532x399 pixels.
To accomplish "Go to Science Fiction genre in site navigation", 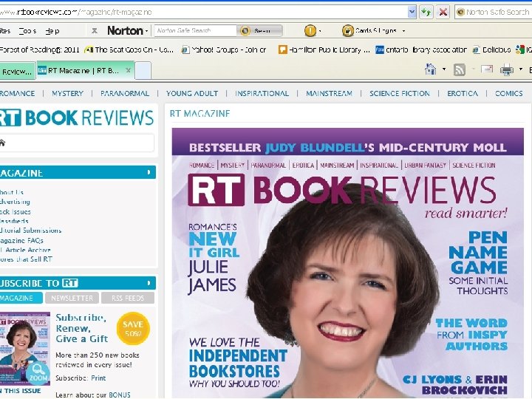I will 400,93.
